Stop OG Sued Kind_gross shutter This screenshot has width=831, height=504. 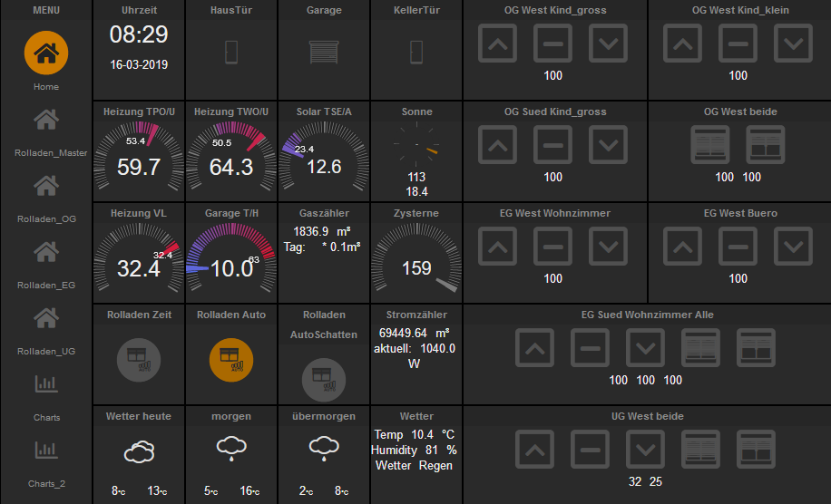pos(552,144)
